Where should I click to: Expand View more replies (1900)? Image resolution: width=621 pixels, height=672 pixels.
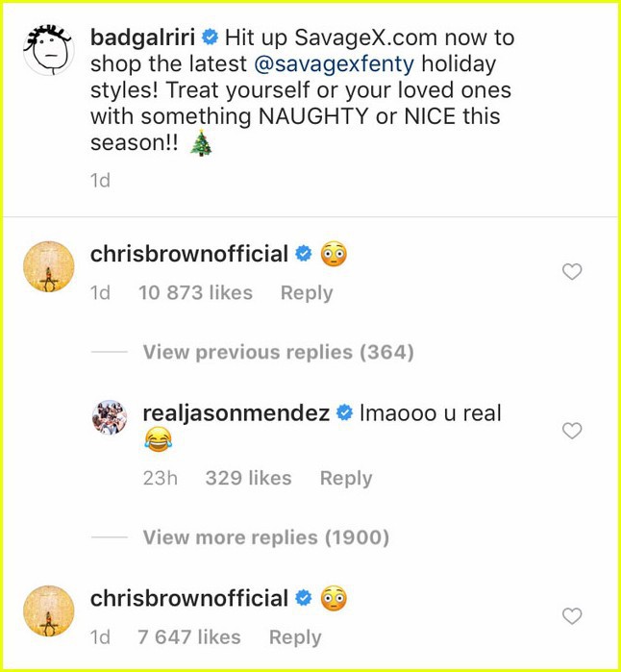[265, 537]
